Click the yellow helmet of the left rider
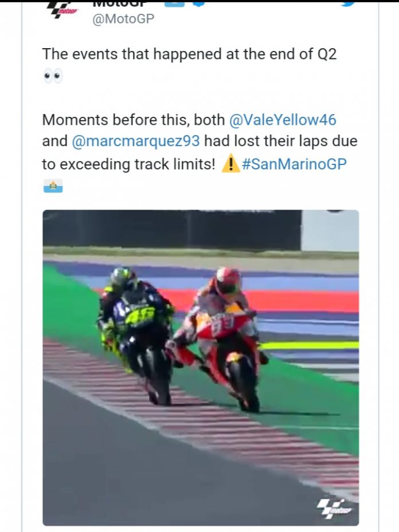 (x=122, y=278)
